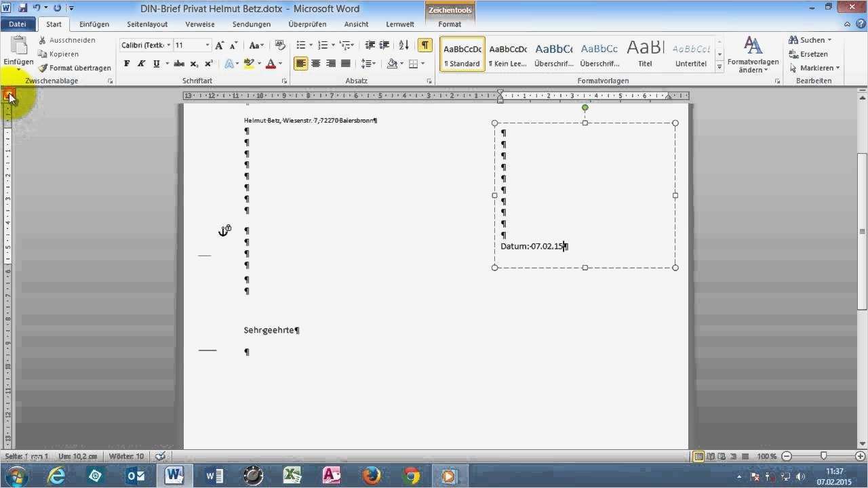Select the italic (K) formatting icon
868x488 pixels.
pos(140,63)
